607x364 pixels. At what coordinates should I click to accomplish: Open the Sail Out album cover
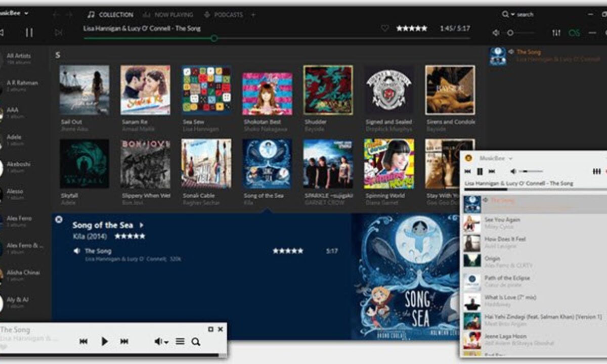[x=84, y=90]
